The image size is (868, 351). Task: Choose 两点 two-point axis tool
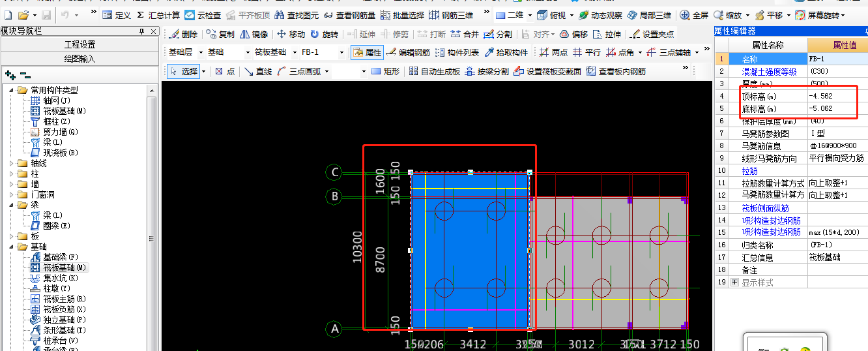pos(554,53)
